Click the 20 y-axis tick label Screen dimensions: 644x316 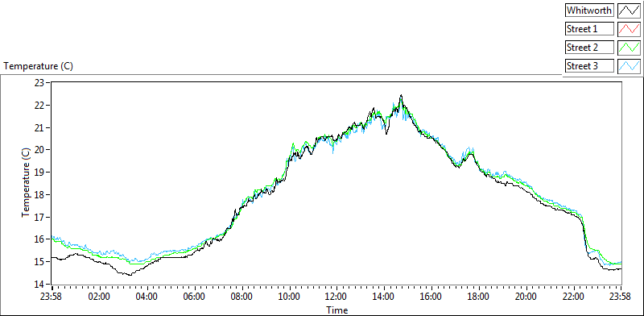pyautogui.click(x=39, y=150)
